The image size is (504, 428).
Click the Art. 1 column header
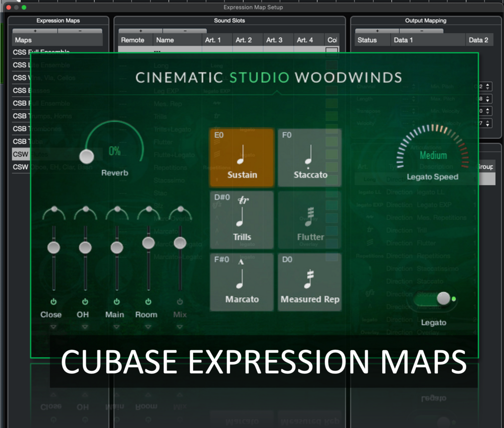coord(217,40)
